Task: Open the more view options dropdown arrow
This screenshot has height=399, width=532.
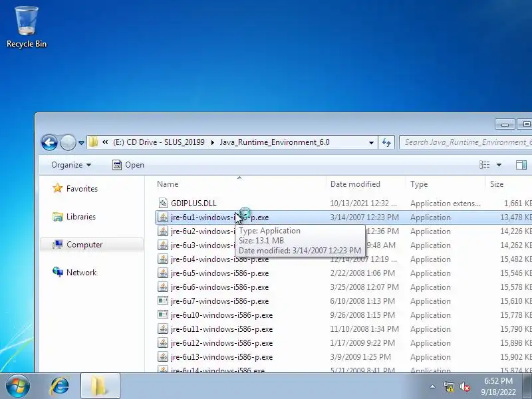Action: (x=499, y=165)
